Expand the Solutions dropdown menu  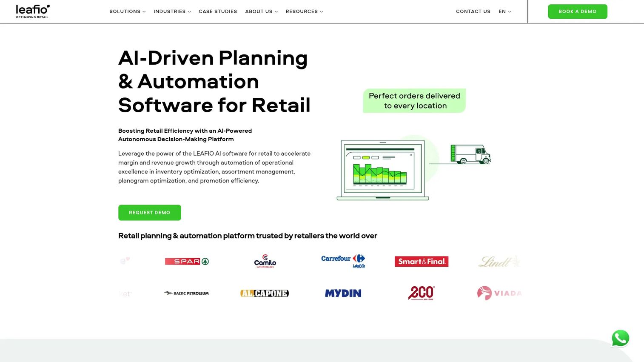tap(128, 11)
